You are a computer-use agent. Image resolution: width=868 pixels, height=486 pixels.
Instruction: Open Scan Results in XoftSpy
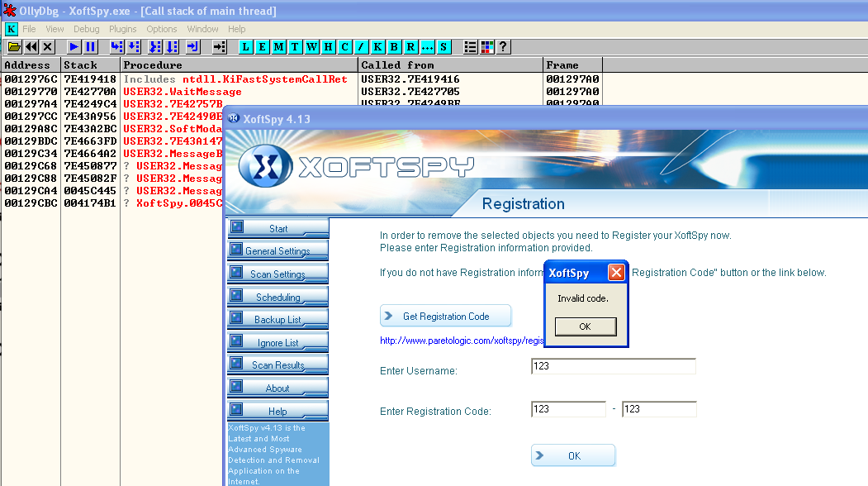pos(277,365)
